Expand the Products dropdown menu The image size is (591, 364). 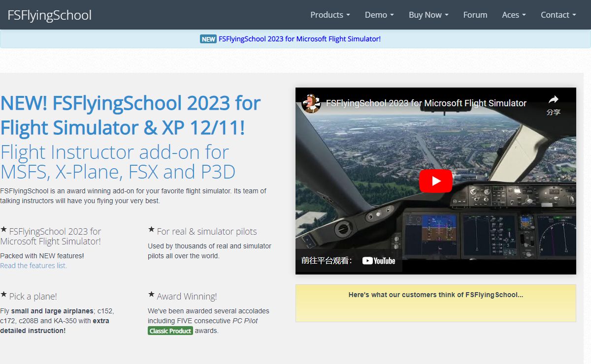point(330,15)
